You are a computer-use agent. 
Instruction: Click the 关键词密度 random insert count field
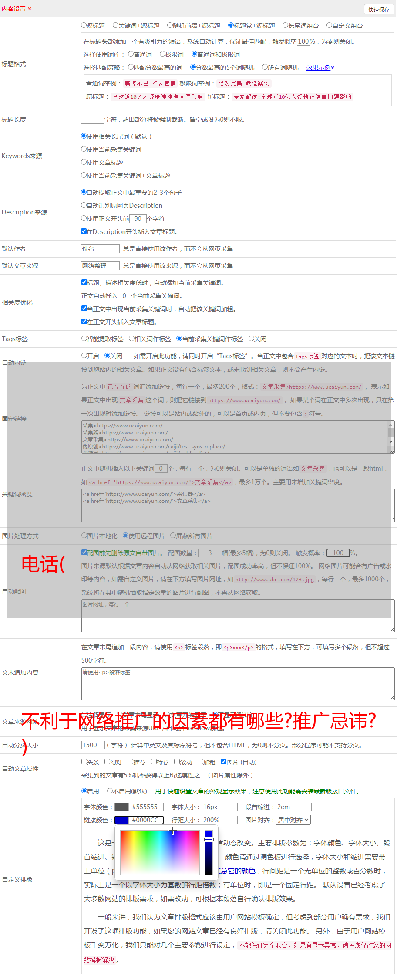click(161, 468)
